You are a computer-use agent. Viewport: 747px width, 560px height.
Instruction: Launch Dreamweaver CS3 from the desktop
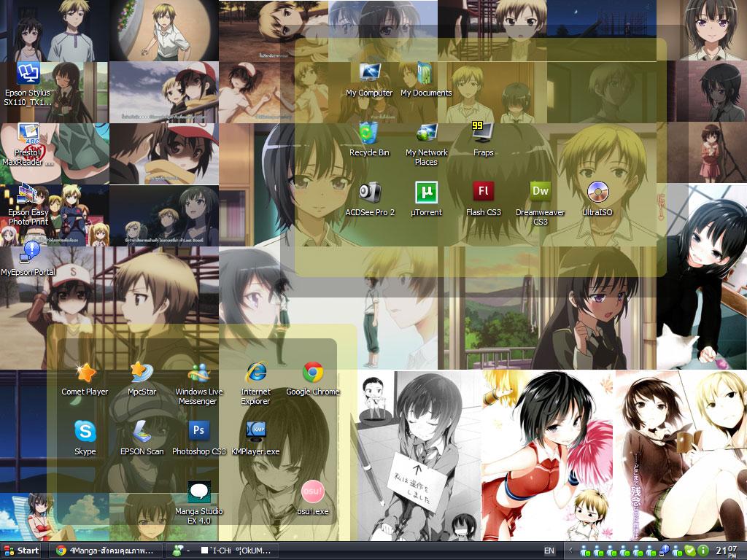pos(541,204)
